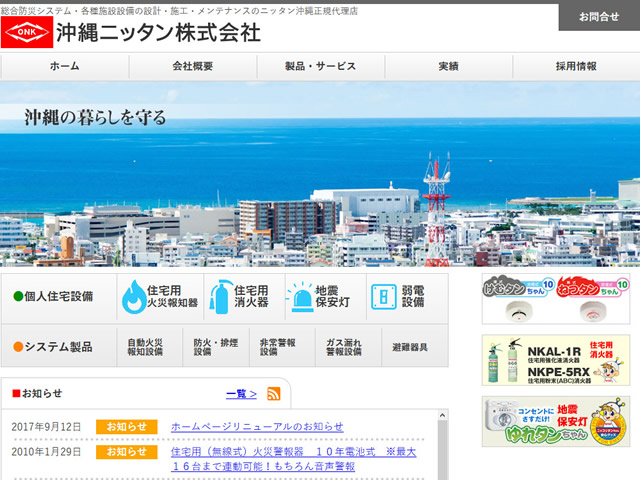Image resolution: width=640 pixels, height=480 pixels.
Task: Open the ガス漏れ警報設備 button
Action: (x=348, y=347)
